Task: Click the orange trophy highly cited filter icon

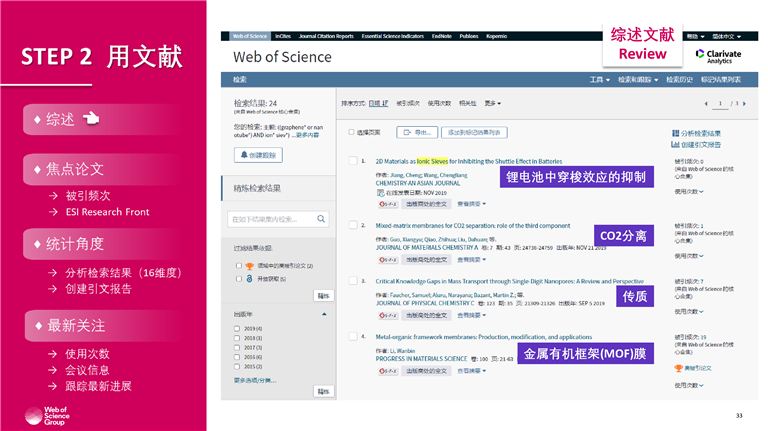Action: tap(249, 266)
